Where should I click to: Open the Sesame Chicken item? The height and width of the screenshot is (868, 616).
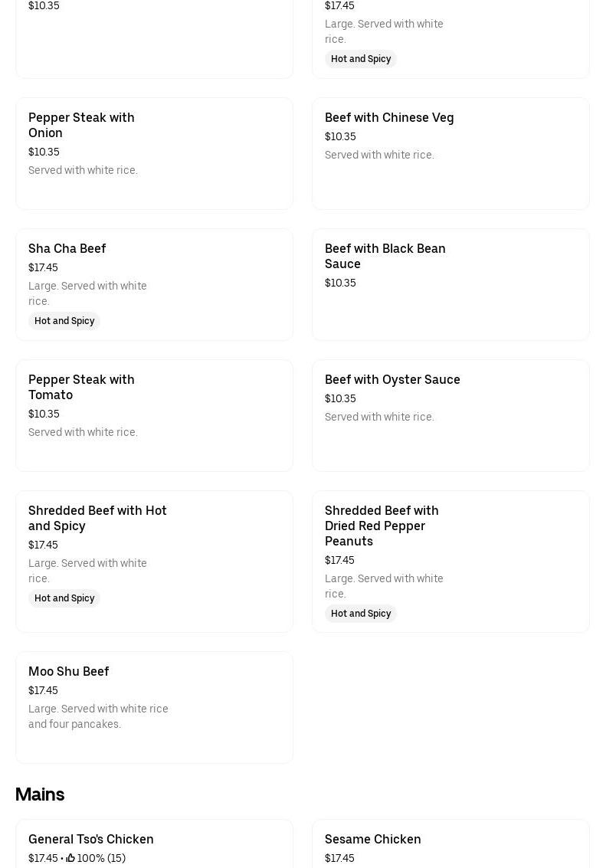click(373, 839)
